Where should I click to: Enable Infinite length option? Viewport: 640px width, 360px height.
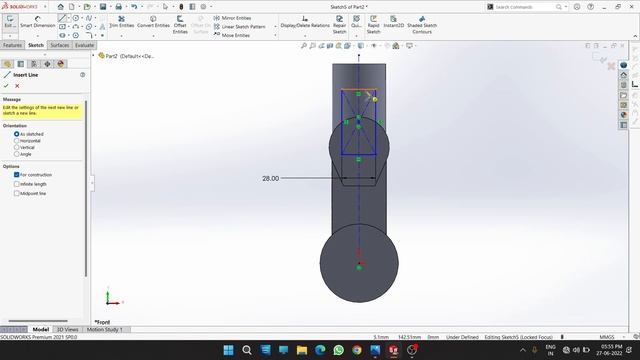click(x=16, y=184)
